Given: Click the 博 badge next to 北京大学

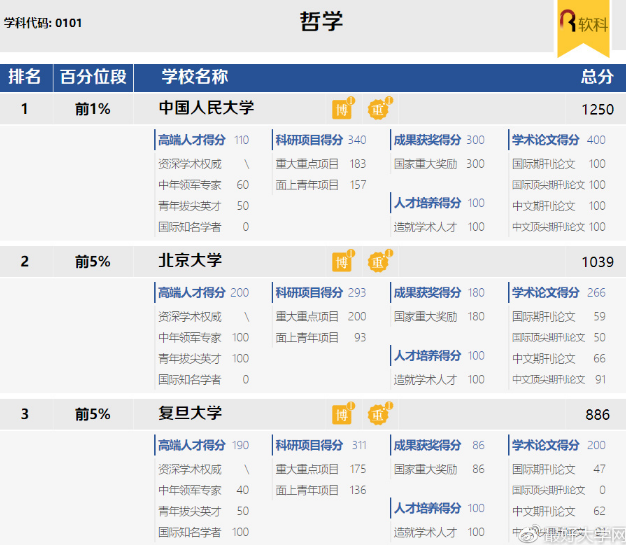Looking at the screenshot, I should click(x=343, y=261).
